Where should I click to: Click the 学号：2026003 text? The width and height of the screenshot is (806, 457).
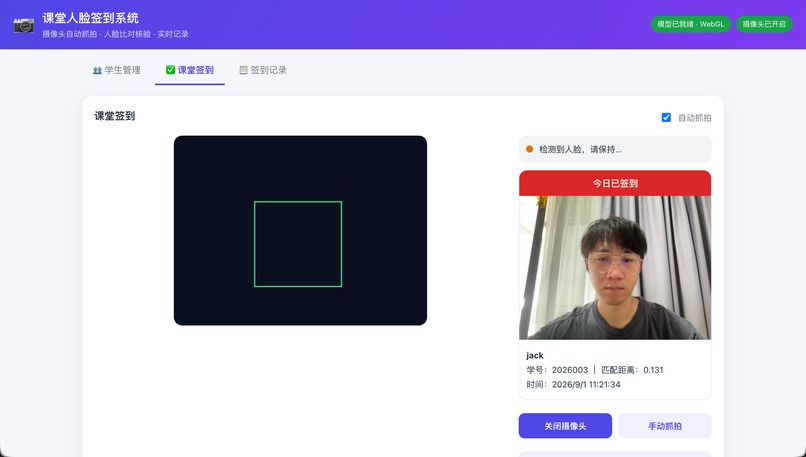tap(557, 370)
